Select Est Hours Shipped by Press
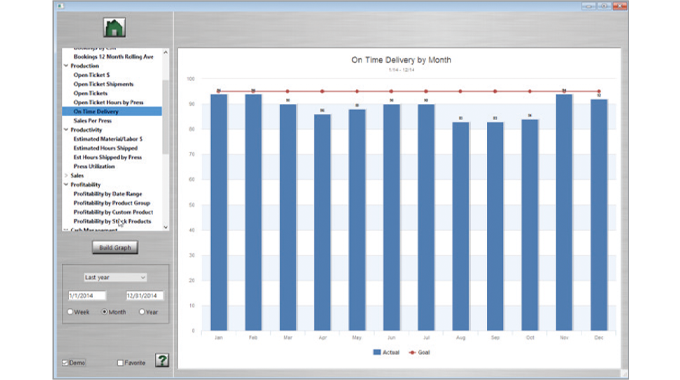This screenshot has height=380, width=680. 108,157
